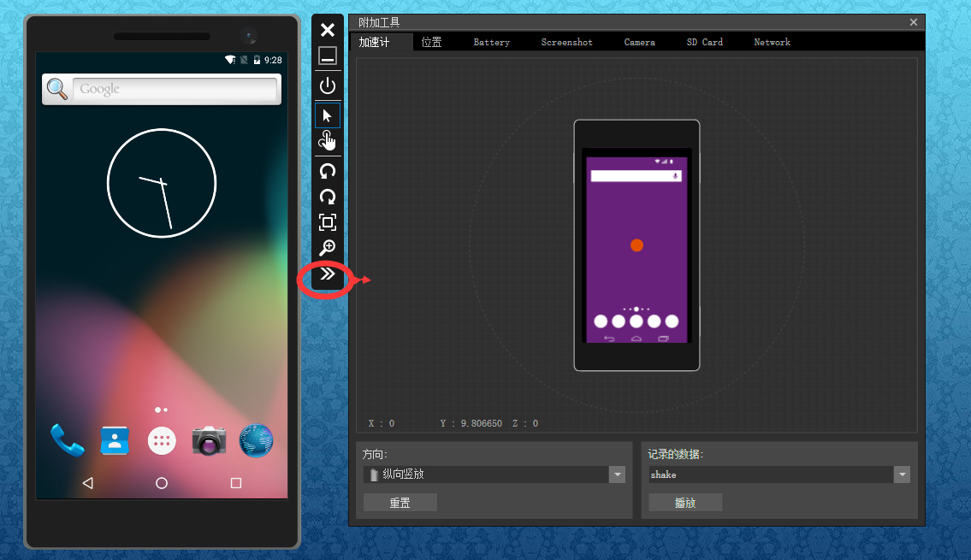Click the Z : 0 value
The height and width of the screenshot is (560, 971).
coord(525,423)
